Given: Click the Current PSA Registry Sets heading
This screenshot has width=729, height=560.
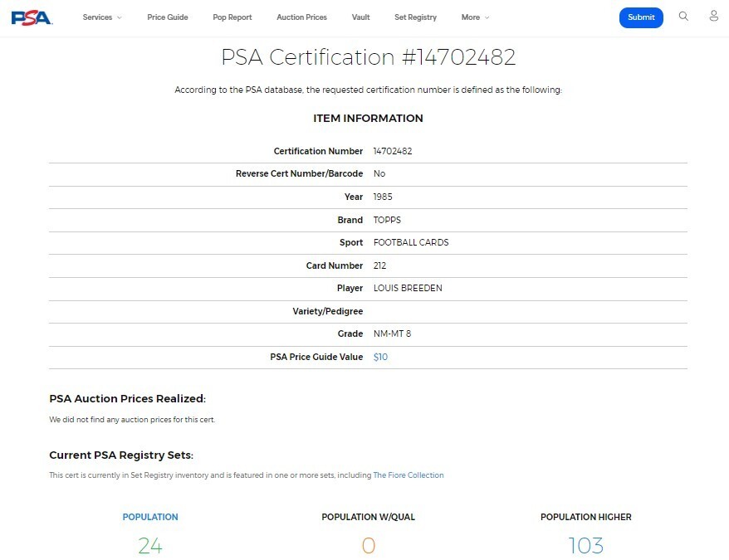Looking at the screenshot, I should coord(121,455).
